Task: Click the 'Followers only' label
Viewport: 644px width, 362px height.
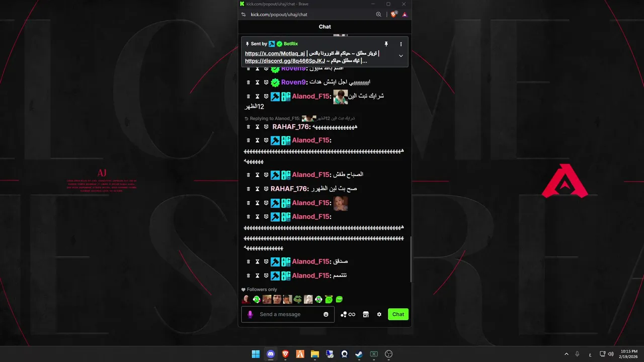Action: 262,290
